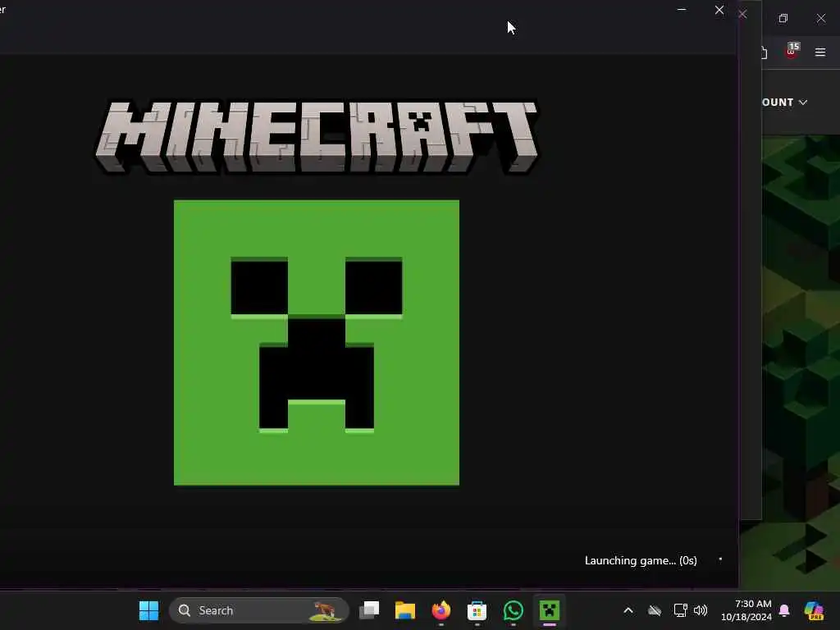Click the search highlight image in Search box
Screen dimensions: 840x630
tap(326, 610)
